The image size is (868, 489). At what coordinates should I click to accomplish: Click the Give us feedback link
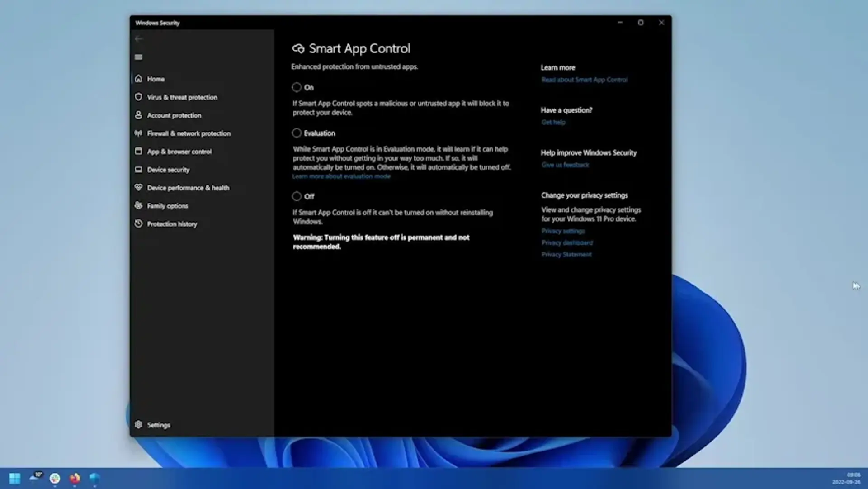coord(565,165)
